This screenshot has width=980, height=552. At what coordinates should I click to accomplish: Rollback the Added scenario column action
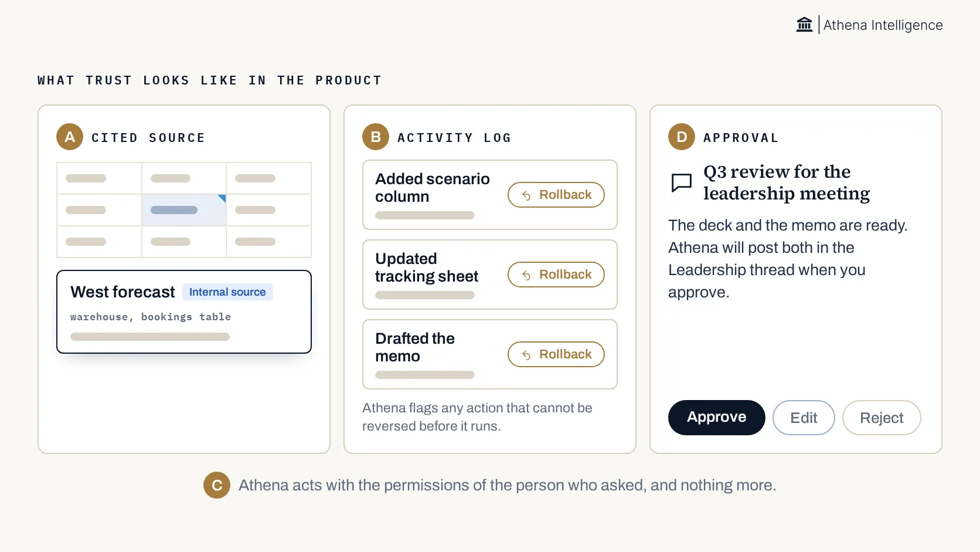[x=556, y=195]
